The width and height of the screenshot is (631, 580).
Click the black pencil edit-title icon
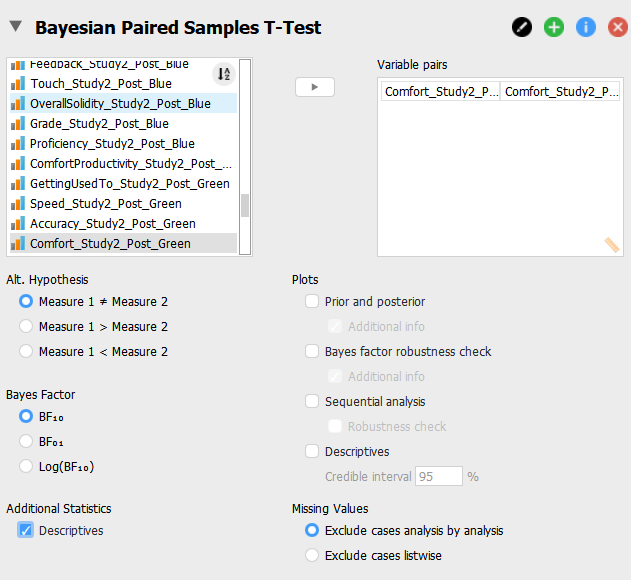[x=522, y=27]
